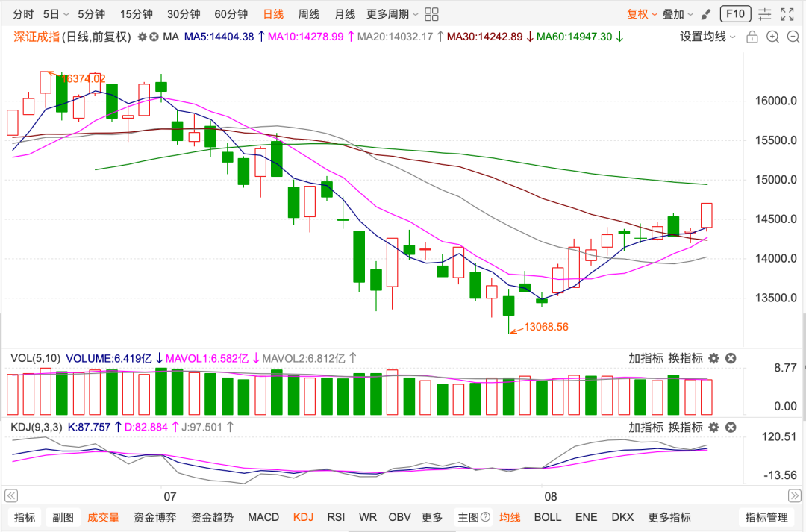806x532 pixels.
Task: Remove the MA indicator with x icon
Action: 154,37
